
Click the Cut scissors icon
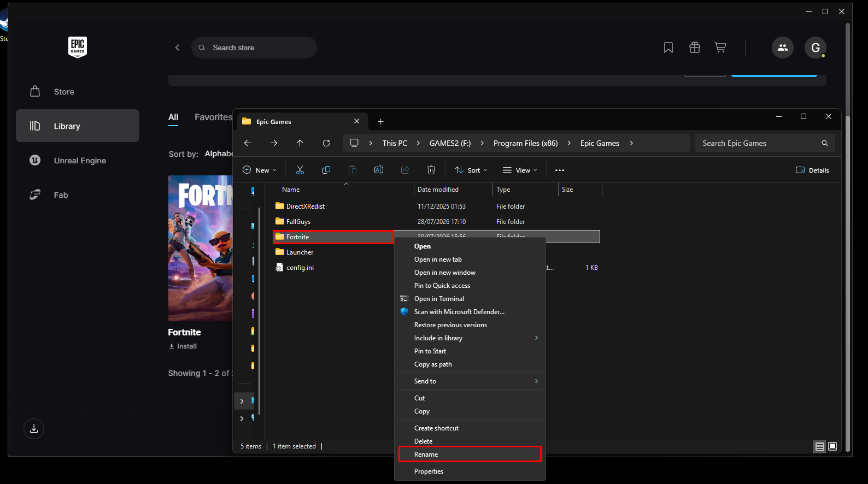300,170
